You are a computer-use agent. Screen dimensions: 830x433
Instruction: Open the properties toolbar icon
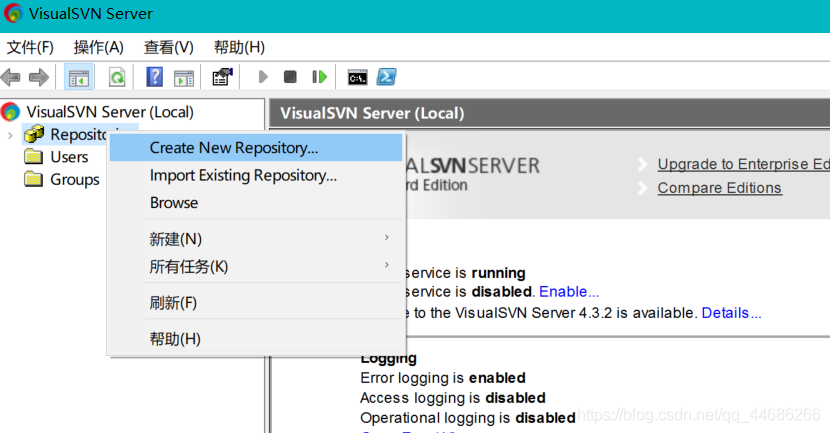click(x=222, y=77)
